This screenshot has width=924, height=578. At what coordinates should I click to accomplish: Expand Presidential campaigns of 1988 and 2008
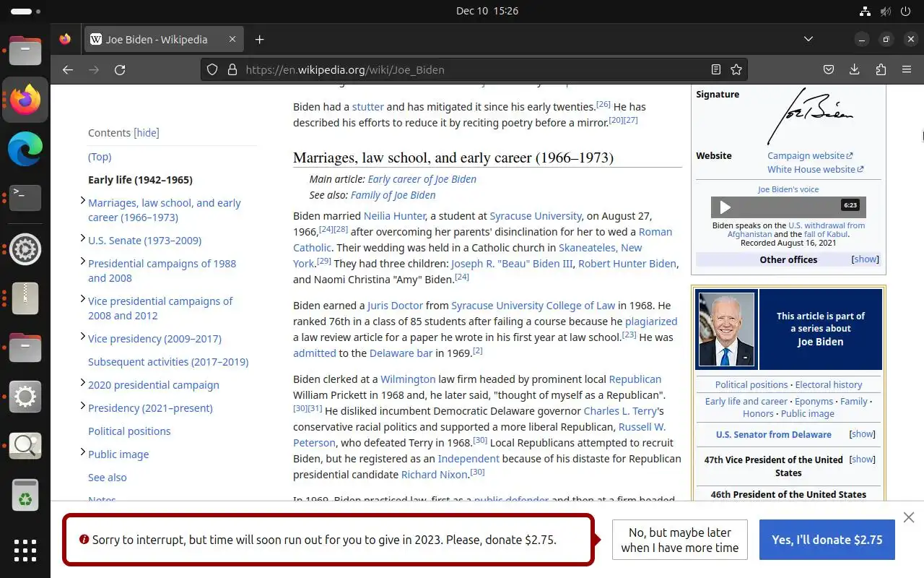[82, 261]
